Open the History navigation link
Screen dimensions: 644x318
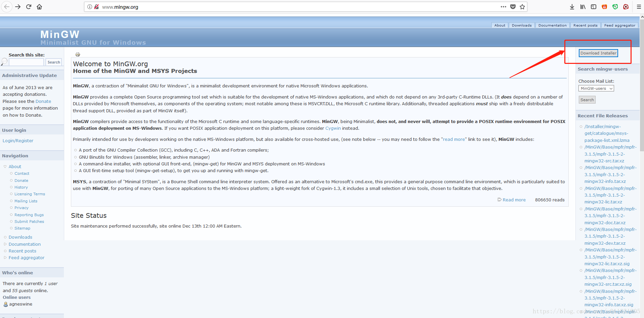click(x=21, y=187)
